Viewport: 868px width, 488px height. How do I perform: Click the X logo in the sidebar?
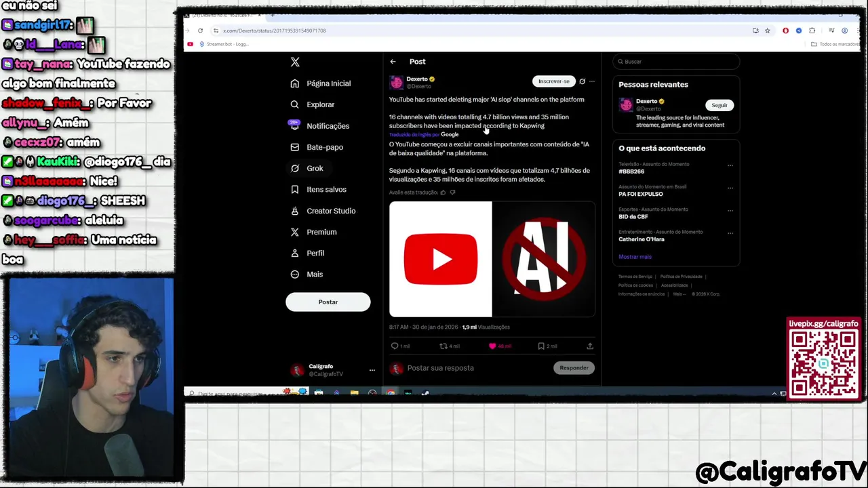295,62
